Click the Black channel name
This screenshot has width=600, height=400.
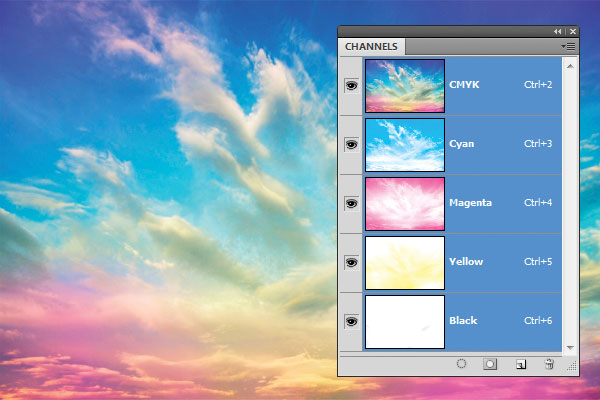pyautogui.click(x=463, y=321)
